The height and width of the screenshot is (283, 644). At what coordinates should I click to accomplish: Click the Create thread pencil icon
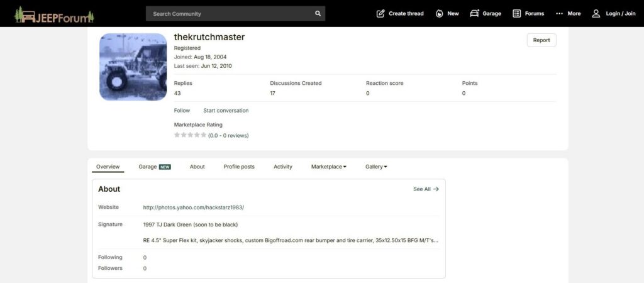380,13
